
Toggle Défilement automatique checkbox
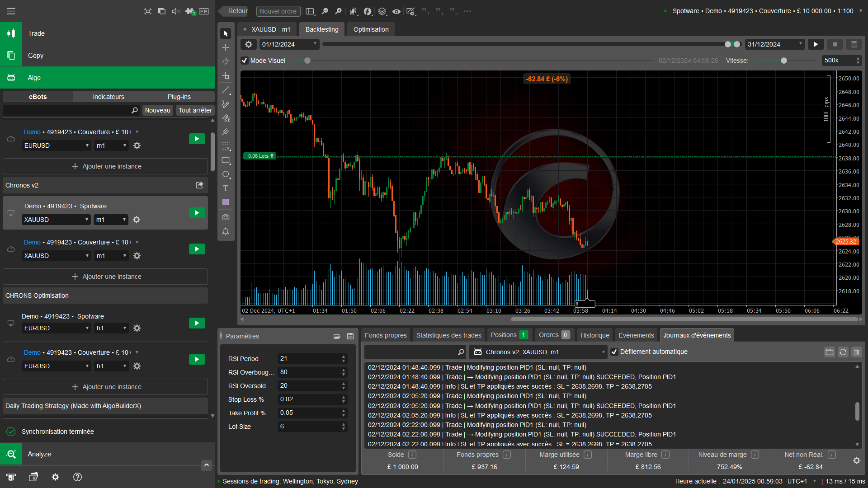coord(614,352)
